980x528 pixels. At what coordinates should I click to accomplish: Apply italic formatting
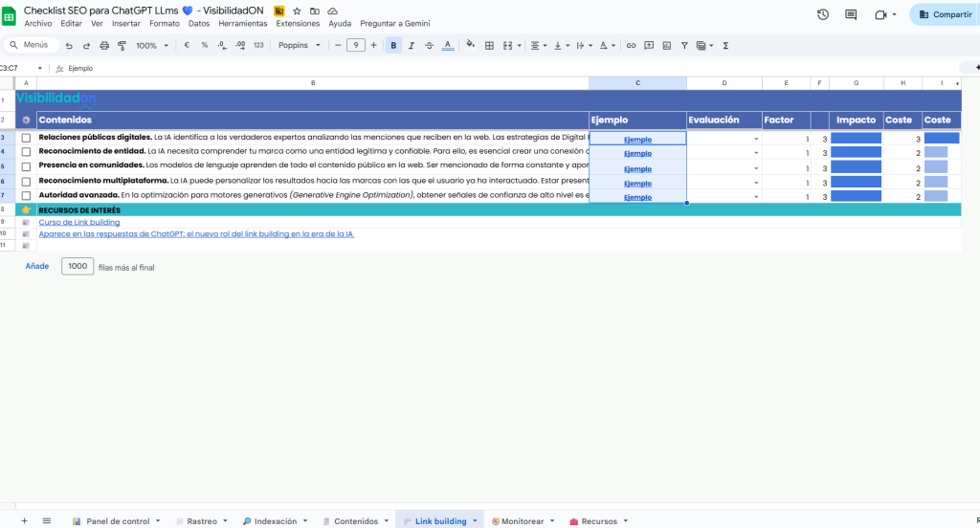pyautogui.click(x=411, y=45)
